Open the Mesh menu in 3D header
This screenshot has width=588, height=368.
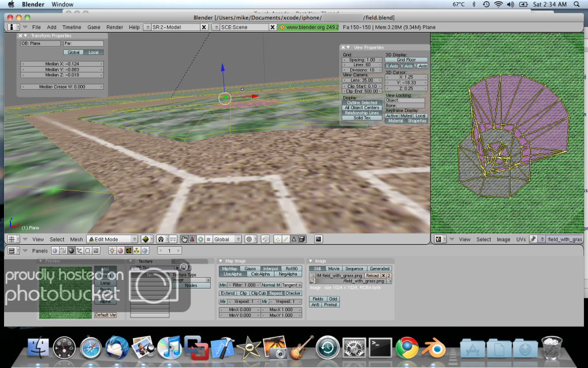[76, 240]
